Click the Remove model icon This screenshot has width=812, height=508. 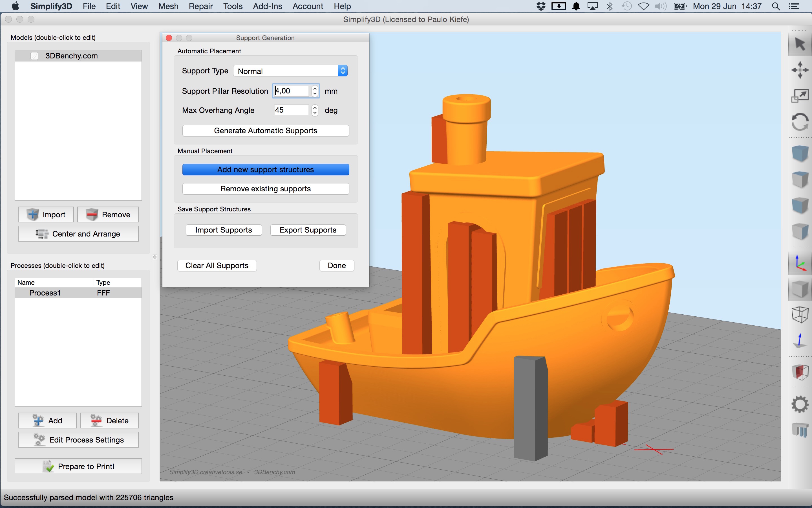92,214
